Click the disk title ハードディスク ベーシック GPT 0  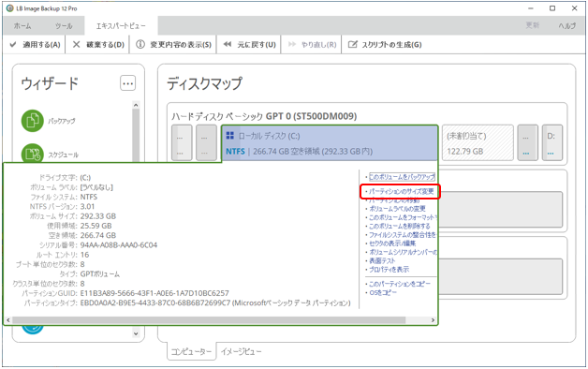(x=264, y=116)
